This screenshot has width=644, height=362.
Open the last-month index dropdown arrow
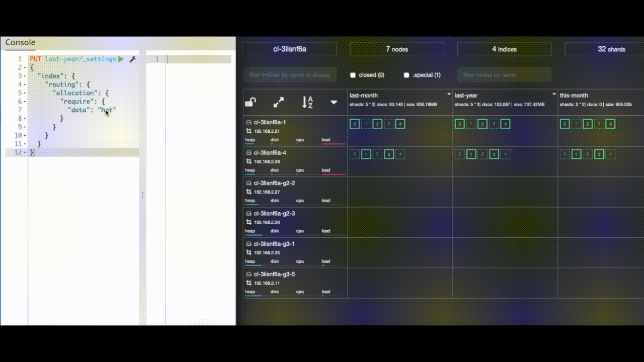tap(449, 95)
